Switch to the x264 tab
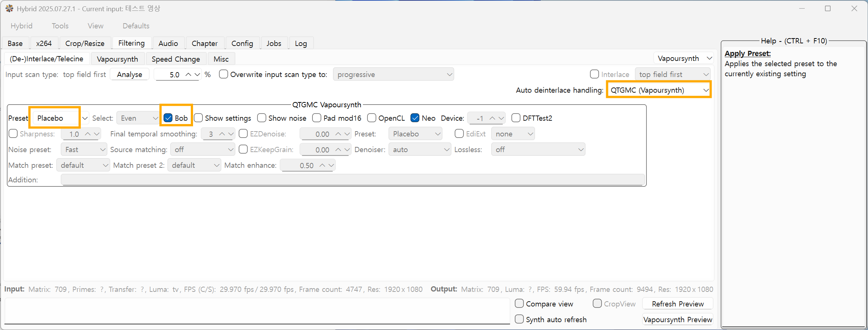 point(44,43)
